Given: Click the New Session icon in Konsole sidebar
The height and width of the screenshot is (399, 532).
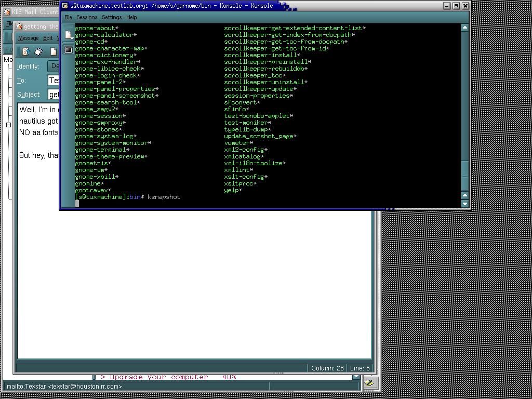Looking at the screenshot, I should pyautogui.click(x=69, y=35).
